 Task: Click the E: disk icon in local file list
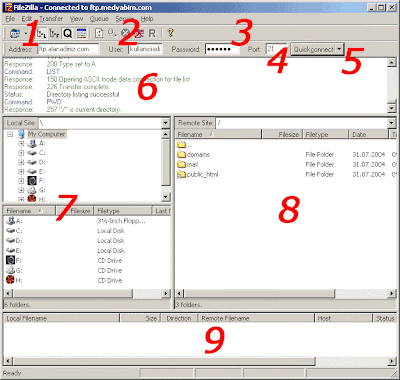pyautogui.click(x=10, y=250)
